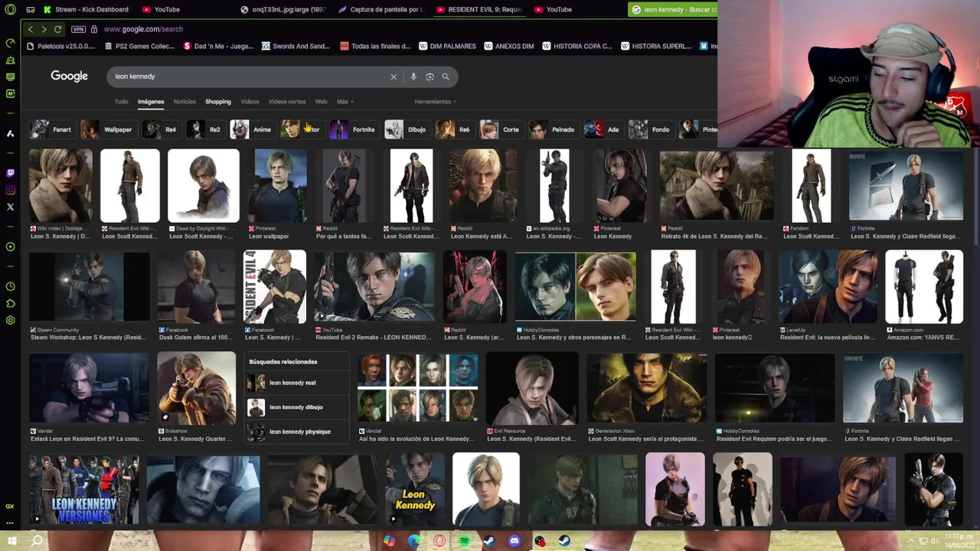The height and width of the screenshot is (551, 980).
Task: Open Windows search icon on taskbar
Action: click(x=37, y=541)
